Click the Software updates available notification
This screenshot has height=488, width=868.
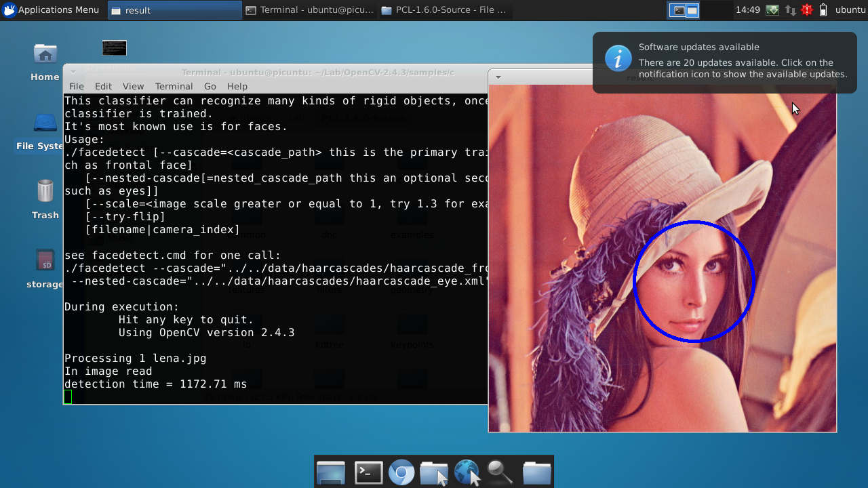[725, 62]
